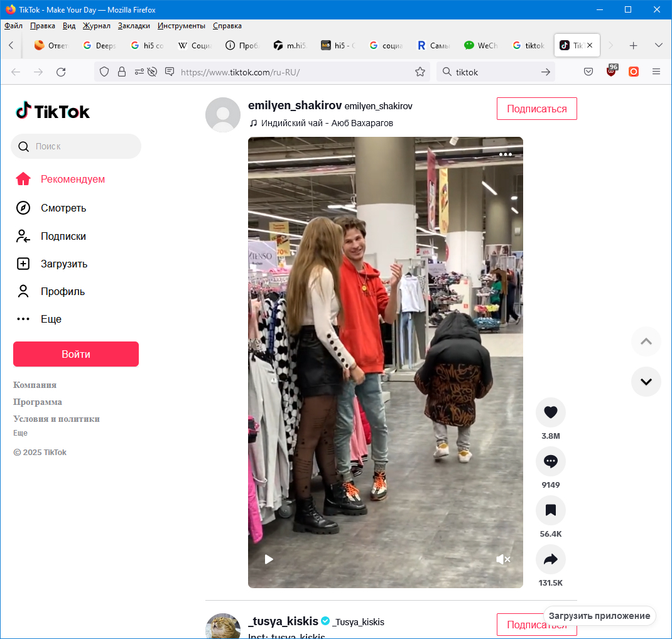Save video with bookmark icon

[x=550, y=510]
